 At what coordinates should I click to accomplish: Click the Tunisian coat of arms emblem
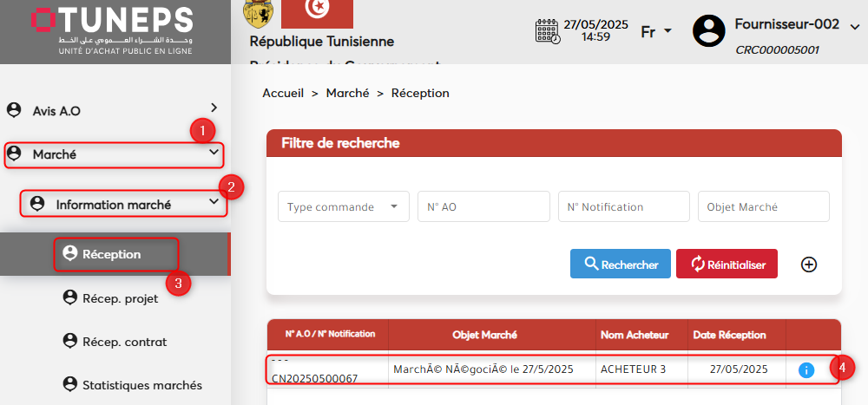[258, 13]
